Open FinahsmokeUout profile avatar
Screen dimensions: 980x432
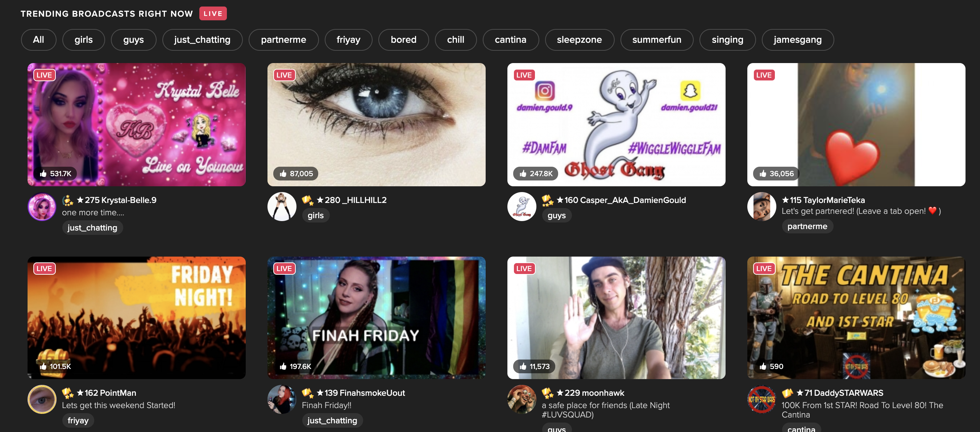click(282, 399)
